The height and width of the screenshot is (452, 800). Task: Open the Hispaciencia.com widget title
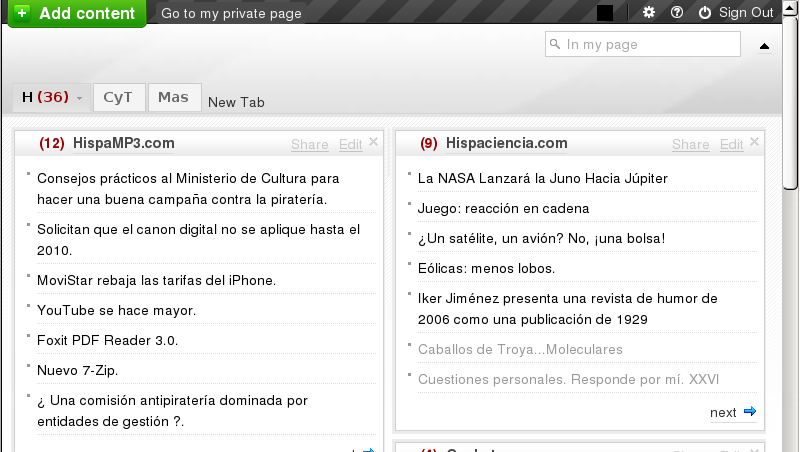(x=507, y=143)
